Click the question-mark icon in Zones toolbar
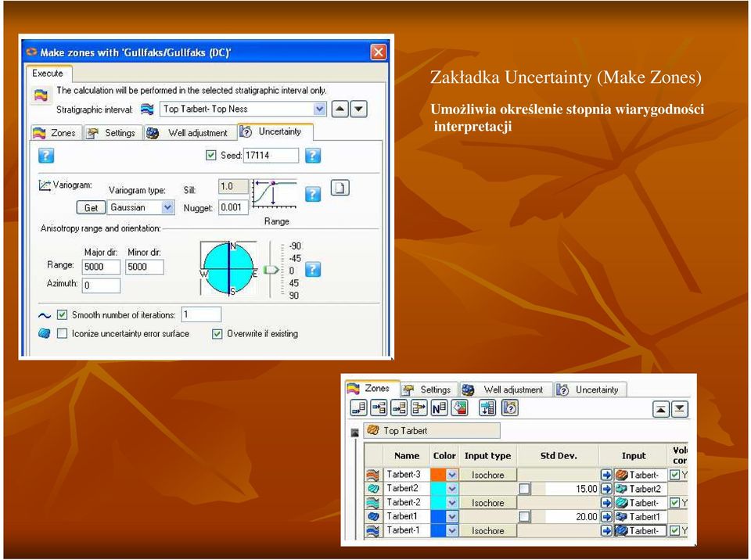The height and width of the screenshot is (560, 751). coord(509,408)
